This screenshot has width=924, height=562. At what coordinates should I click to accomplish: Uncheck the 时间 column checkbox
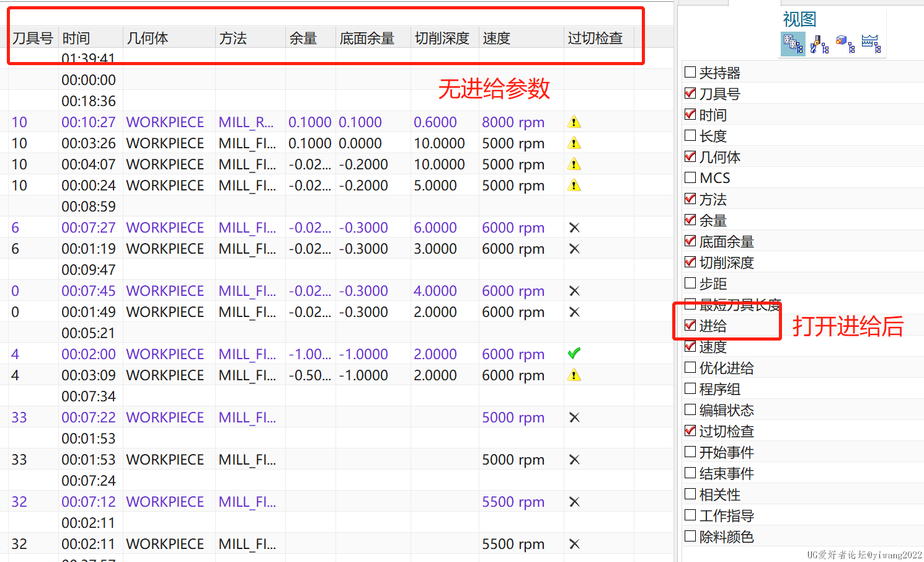coord(690,114)
